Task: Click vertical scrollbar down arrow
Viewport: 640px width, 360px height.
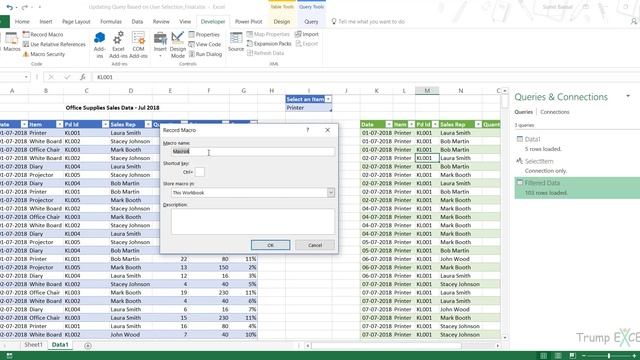Action: 505,337
